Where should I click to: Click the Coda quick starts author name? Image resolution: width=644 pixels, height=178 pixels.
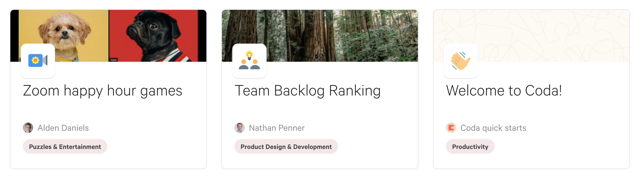[x=493, y=128]
